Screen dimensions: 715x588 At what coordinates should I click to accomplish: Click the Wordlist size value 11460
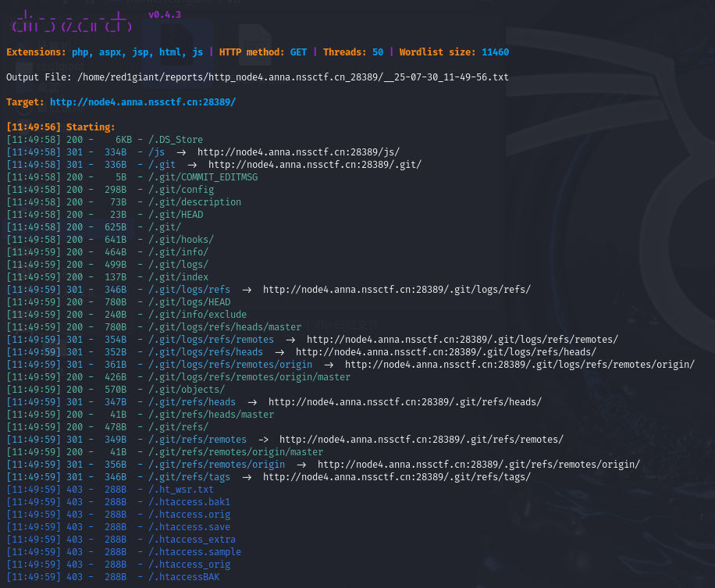pyautogui.click(x=495, y=52)
